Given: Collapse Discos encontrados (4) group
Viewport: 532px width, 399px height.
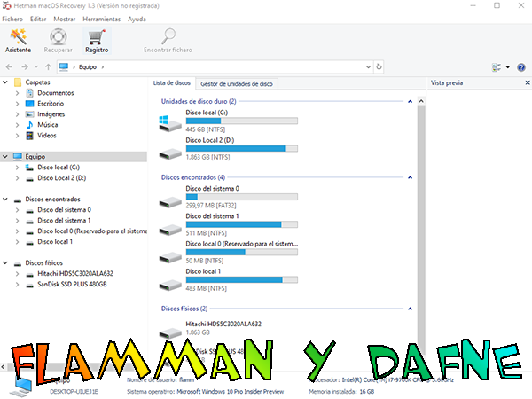Looking at the screenshot, I should (410, 177).
